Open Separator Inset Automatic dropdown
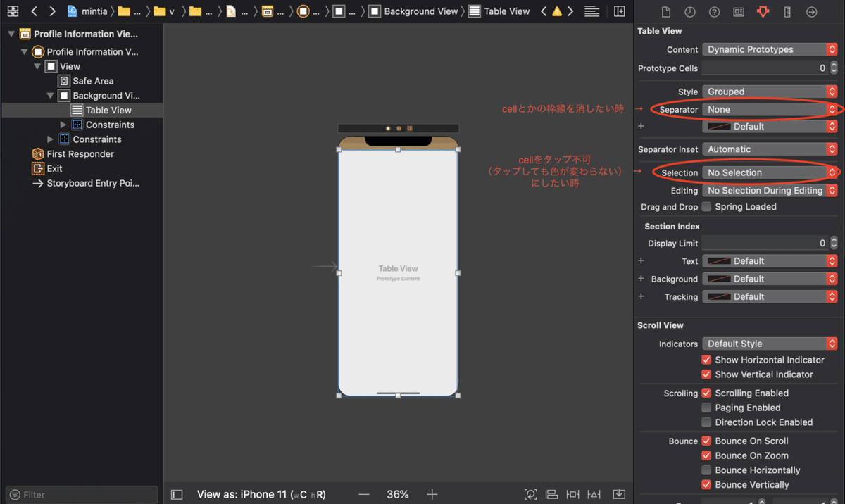The image size is (845, 504). click(x=770, y=149)
